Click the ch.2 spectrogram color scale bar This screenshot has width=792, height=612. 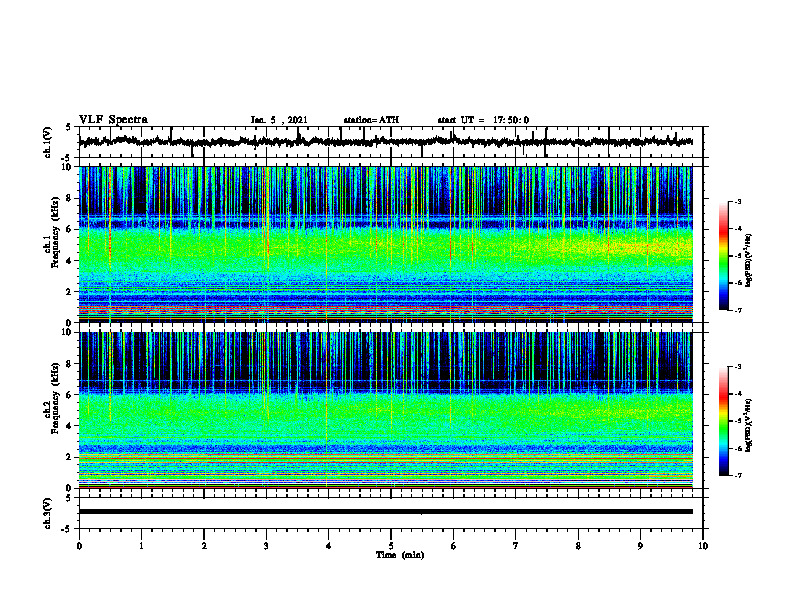coord(723,421)
